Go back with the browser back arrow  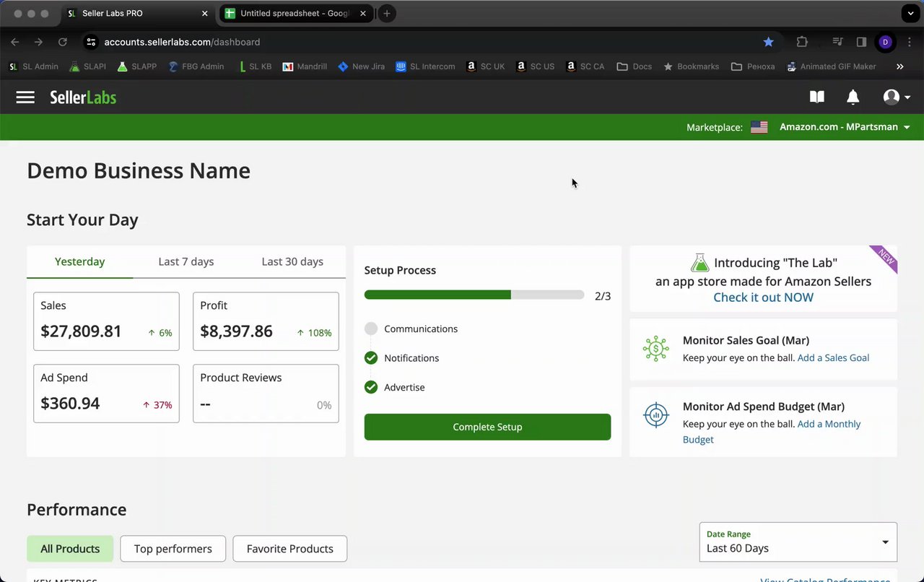click(15, 42)
